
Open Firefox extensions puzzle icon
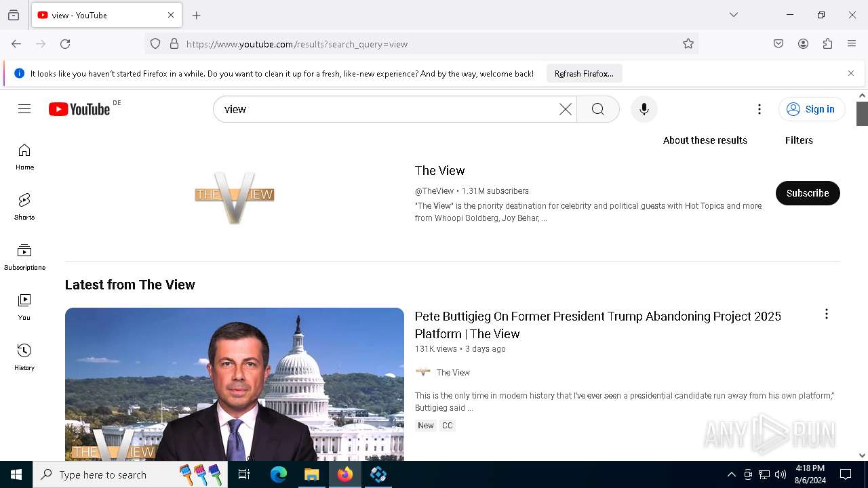click(x=827, y=44)
